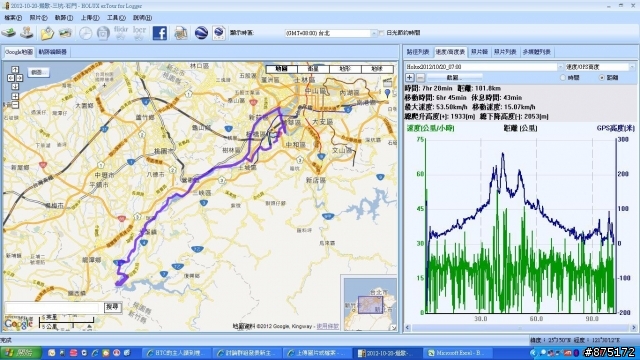Click the flickr upload icon

121,33
